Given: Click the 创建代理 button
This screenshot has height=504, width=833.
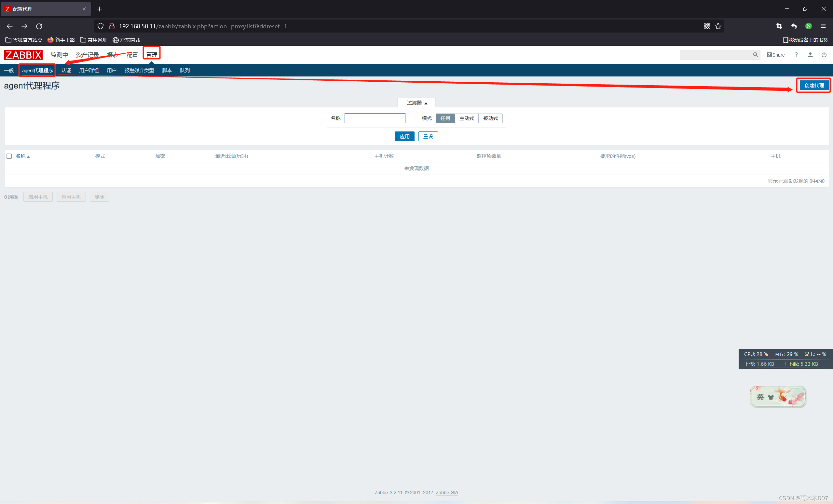Looking at the screenshot, I should click(x=814, y=86).
